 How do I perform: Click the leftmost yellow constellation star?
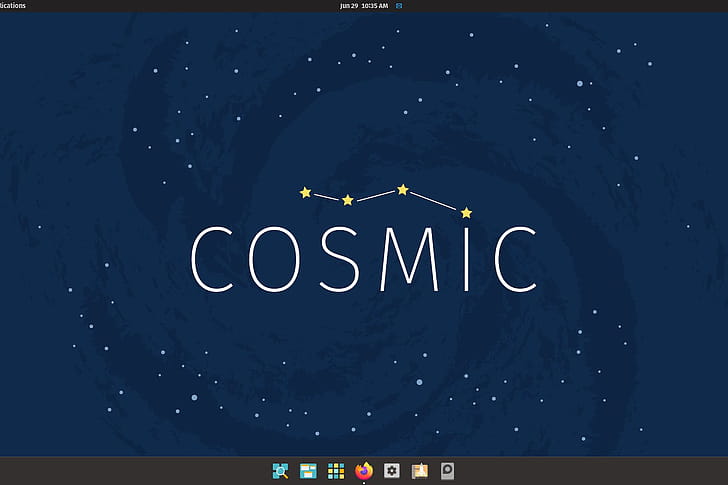pyautogui.click(x=305, y=192)
